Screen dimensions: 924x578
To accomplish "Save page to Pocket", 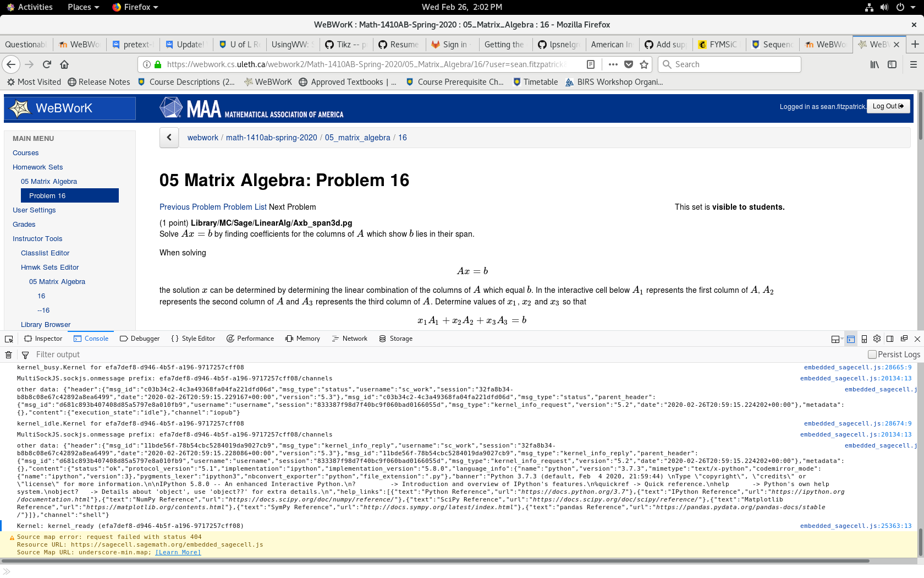I will click(629, 64).
